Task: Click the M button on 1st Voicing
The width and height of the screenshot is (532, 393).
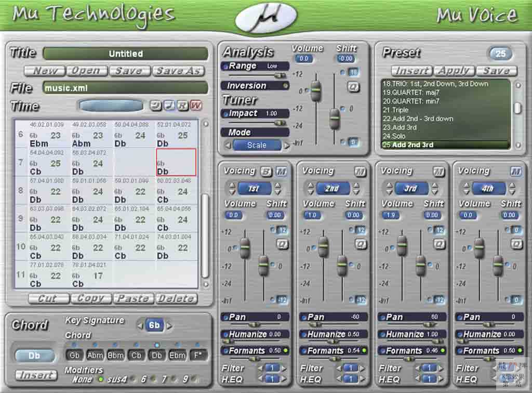Action: point(281,172)
